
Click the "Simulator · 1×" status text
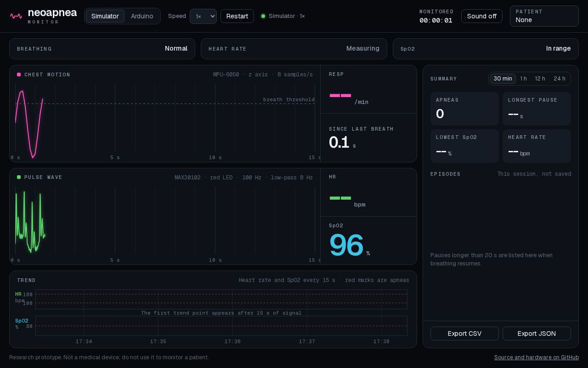point(287,16)
